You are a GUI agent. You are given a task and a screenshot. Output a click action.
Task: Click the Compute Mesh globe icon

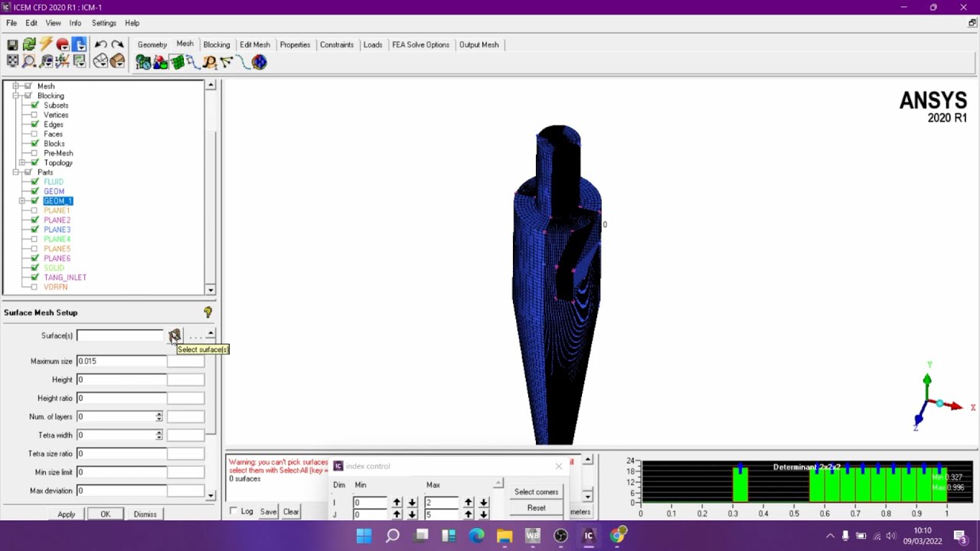coord(260,63)
